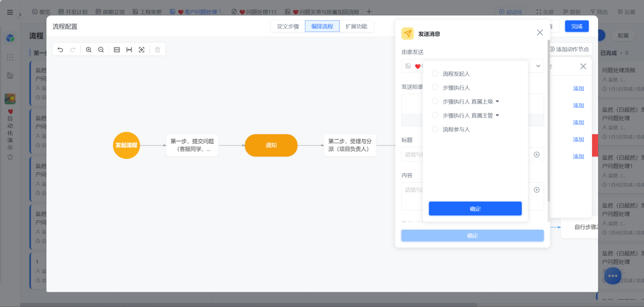Expand the 直属上级 level dropdown arrow
This screenshot has height=307, width=644.
(x=497, y=102)
